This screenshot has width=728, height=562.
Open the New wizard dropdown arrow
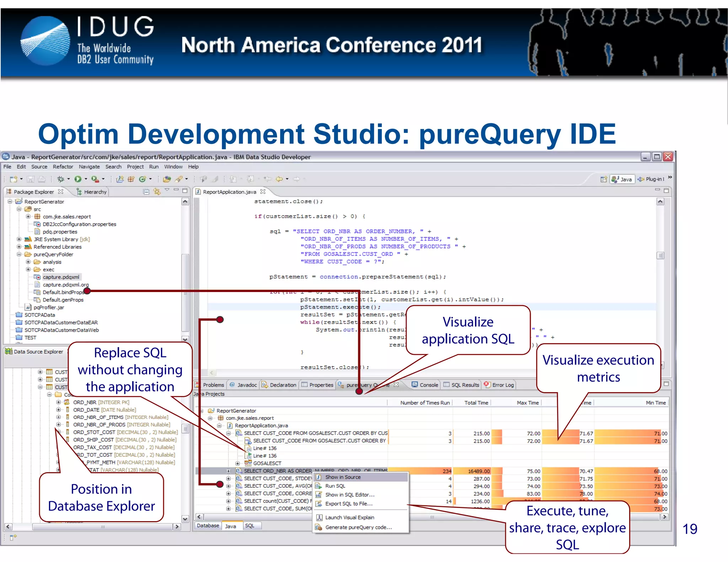coord(21,179)
